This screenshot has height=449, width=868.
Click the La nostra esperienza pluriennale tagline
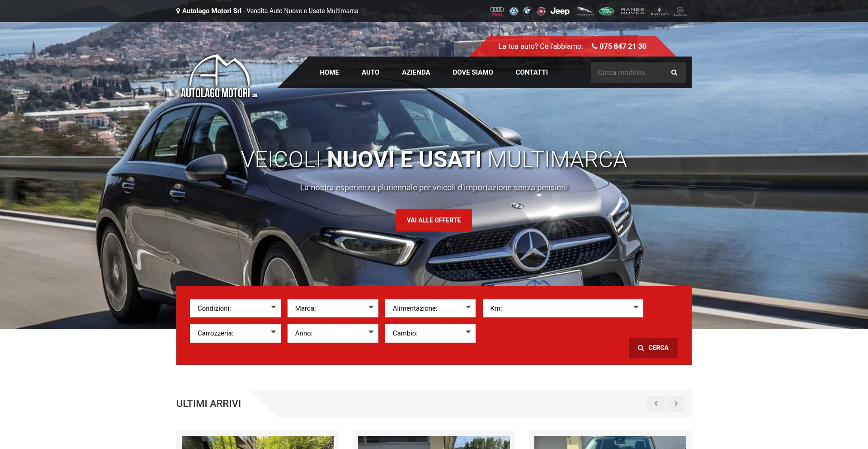point(434,187)
